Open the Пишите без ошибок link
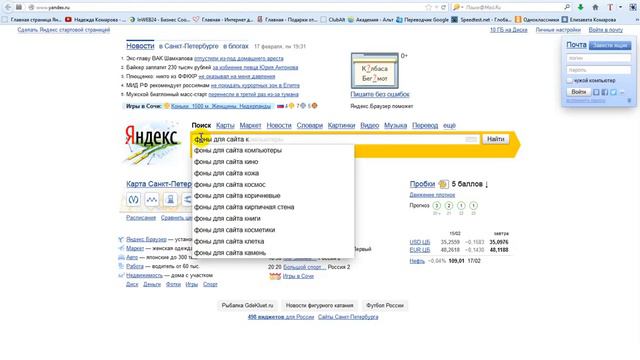 pyautogui.click(x=380, y=94)
